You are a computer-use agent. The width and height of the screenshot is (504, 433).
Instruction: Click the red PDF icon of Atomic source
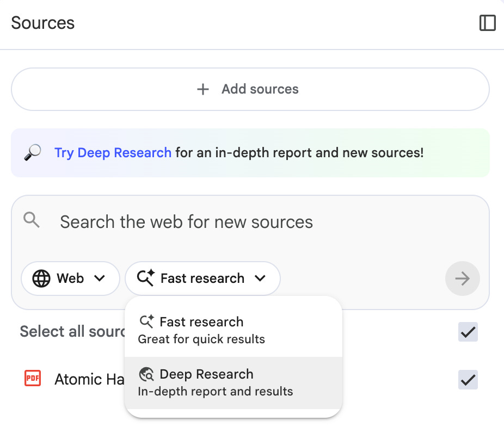pyautogui.click(x=33, y=378)
